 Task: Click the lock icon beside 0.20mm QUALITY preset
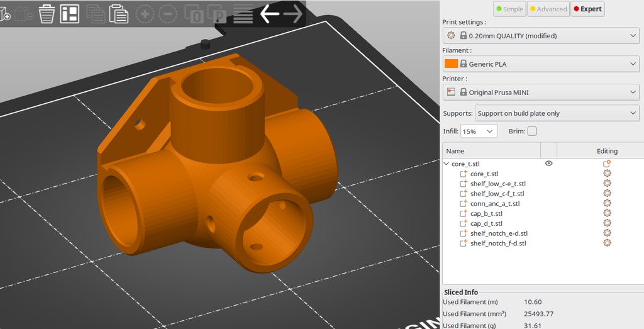(x=464, y=35)
